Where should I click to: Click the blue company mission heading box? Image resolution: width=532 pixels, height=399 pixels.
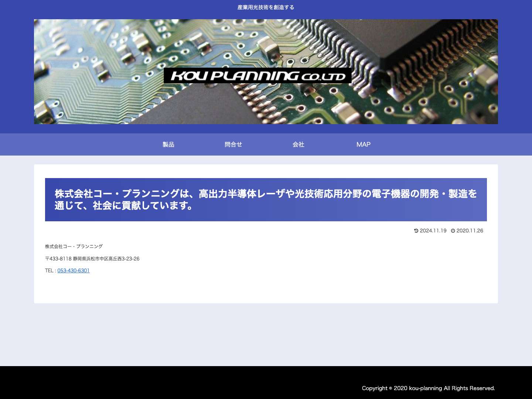(266, 199)
